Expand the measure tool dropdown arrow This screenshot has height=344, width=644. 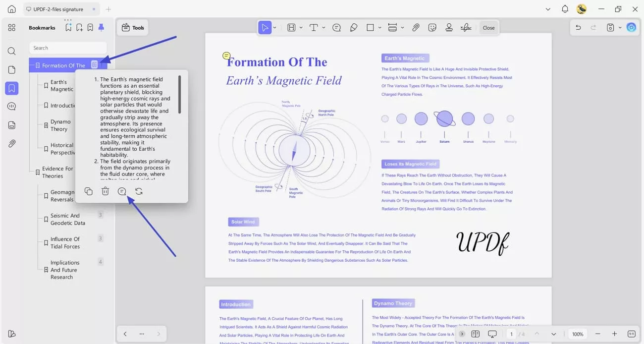402,28
